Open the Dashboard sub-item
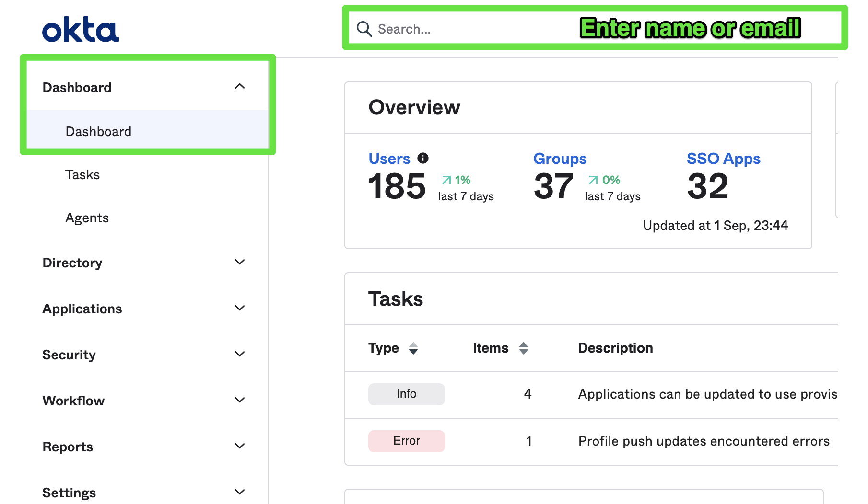868x504 pixels. [x=147, y=131]
